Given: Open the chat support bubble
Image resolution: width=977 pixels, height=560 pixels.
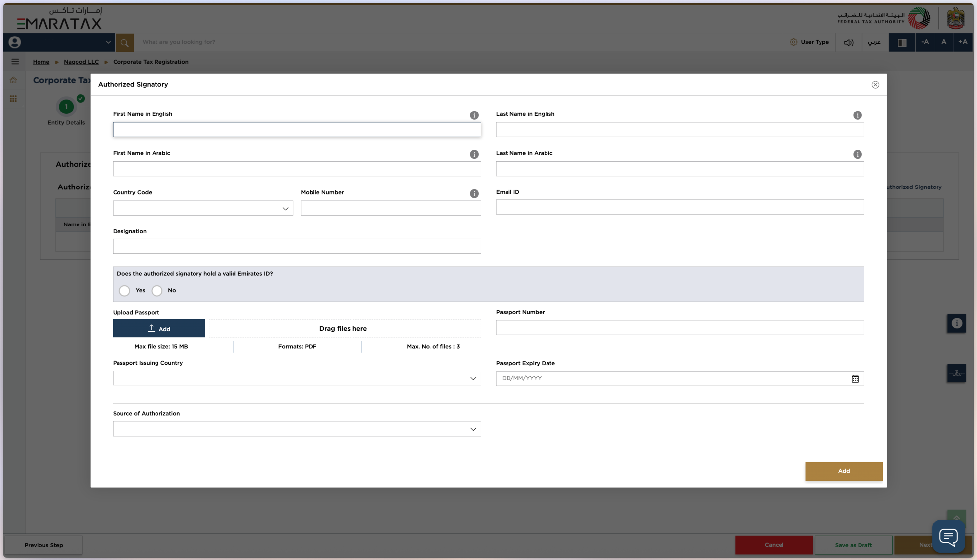Looking at the screenshot, I should [948, 536].
